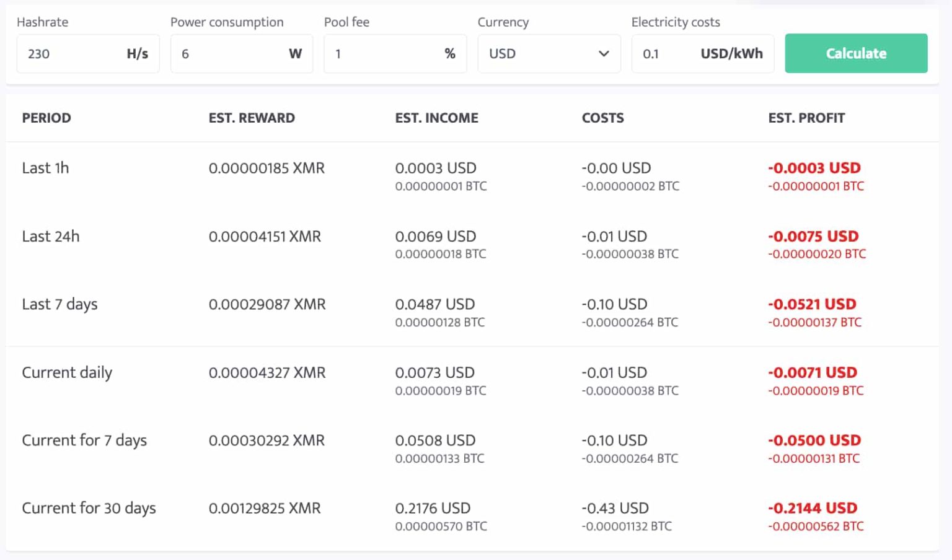Click income value 0.0003 USD

tap(436, 168)
